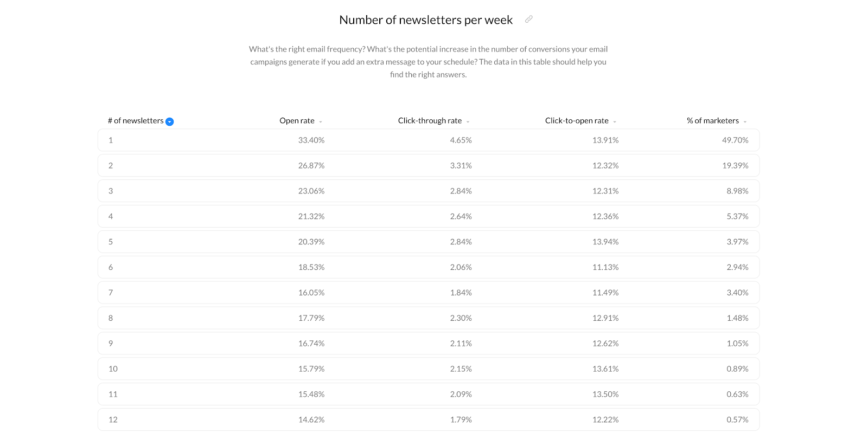Click the '% of marketers' header label
868x433 pixels.
pos(713,121)
